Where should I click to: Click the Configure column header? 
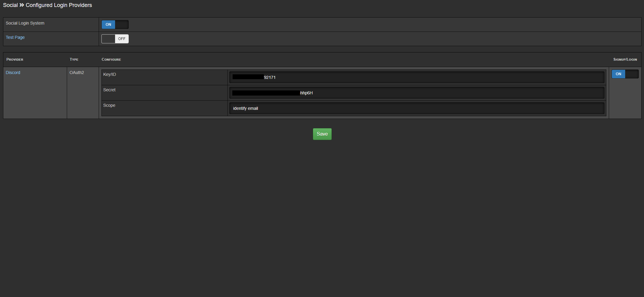(x=111, y=59)
